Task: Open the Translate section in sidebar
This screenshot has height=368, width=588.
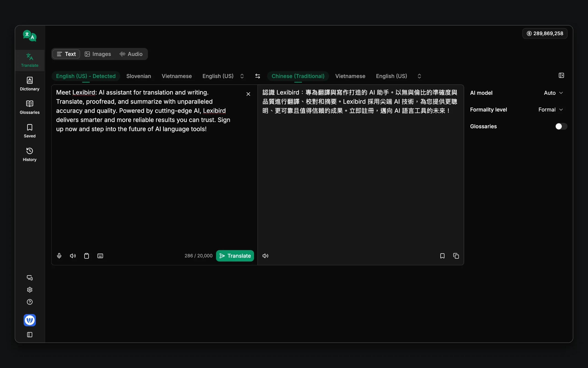Action: (30, 60)
